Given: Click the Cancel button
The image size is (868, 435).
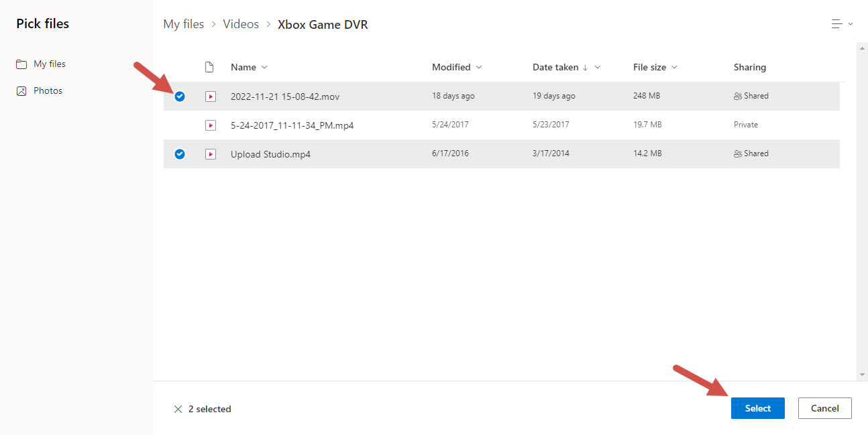Looking at the screenshot, I should pyautogui.click(x=824, y=408).
